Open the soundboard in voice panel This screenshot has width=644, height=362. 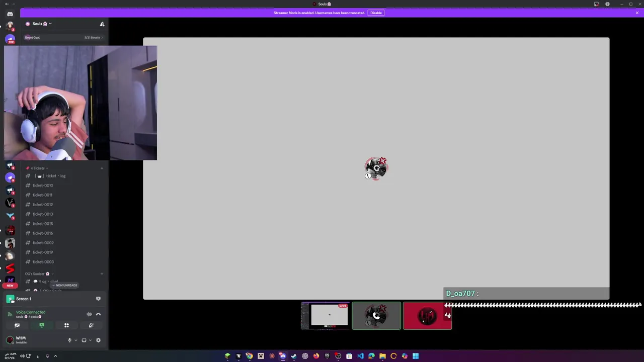coord(91,325)
